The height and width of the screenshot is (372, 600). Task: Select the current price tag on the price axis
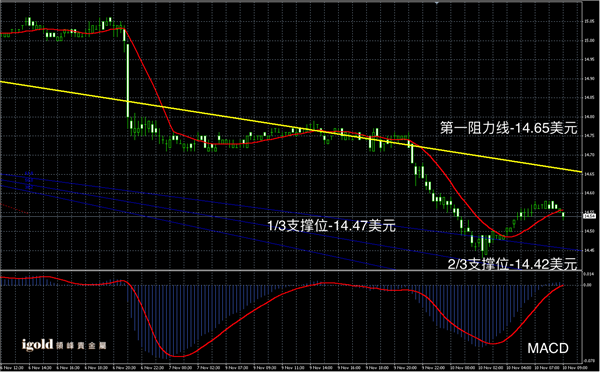588,216
